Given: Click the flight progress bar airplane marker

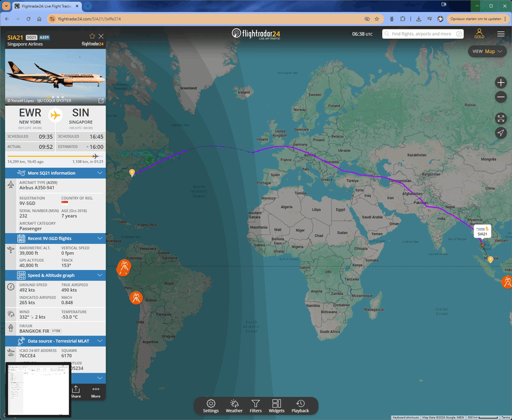Looking at the screenshot, I should point(95,156).
